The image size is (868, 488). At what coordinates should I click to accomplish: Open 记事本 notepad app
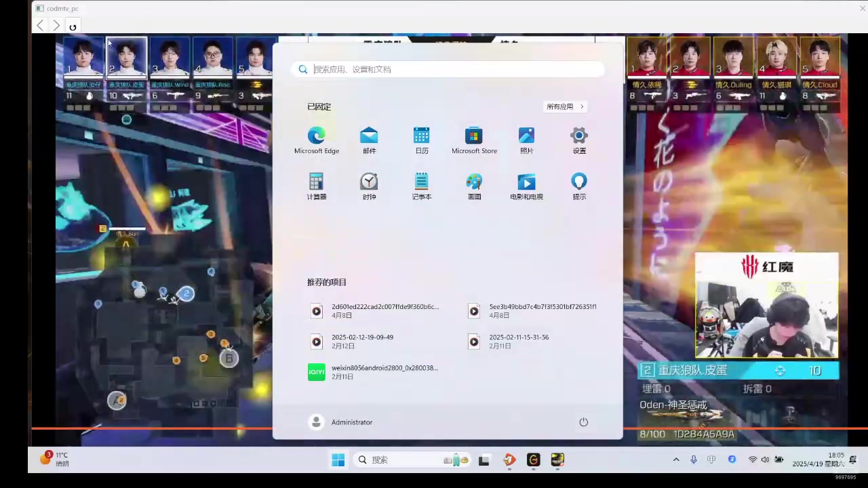point(422,186)
